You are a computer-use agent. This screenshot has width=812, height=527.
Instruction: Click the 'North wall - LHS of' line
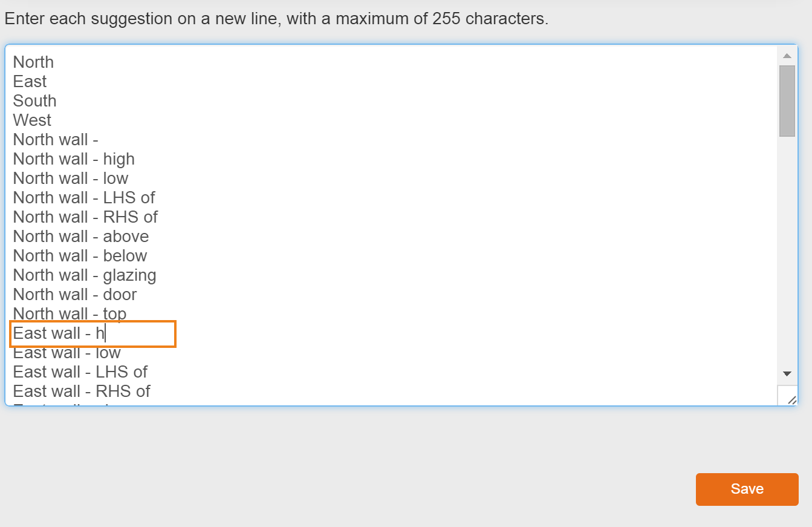click(84, 198)
